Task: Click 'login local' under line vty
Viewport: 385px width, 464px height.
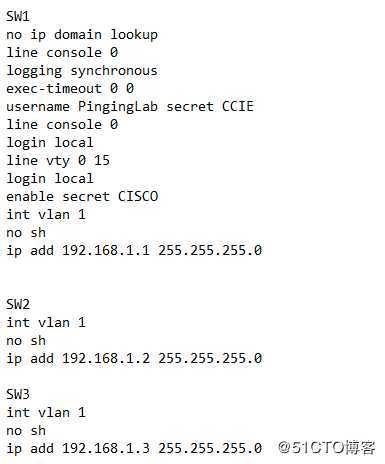Action: point(50,179)
